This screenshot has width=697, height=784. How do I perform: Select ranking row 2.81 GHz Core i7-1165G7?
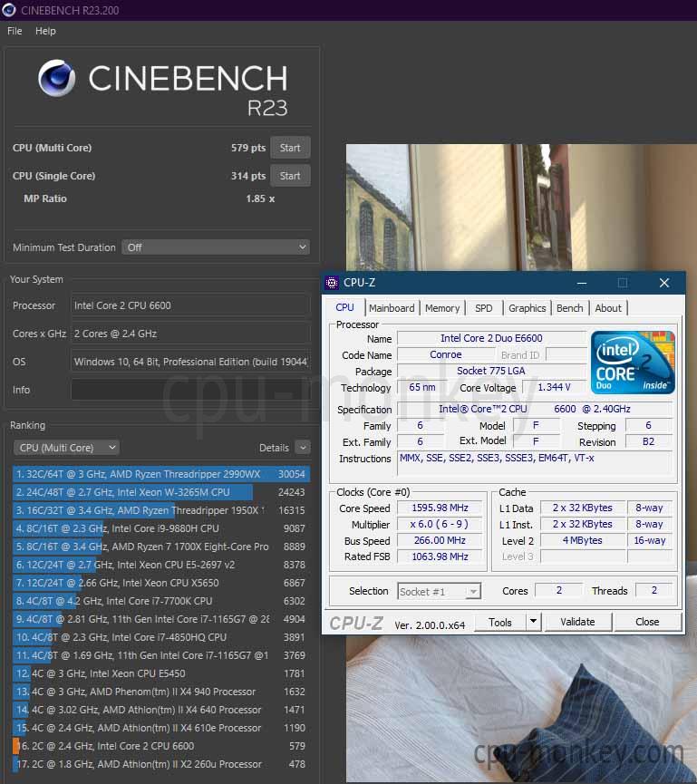tap(161, 619)
